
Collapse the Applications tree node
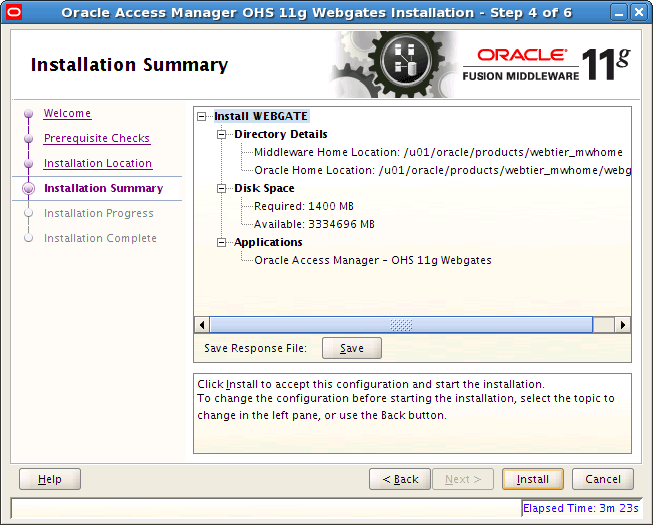coord(222,242)
